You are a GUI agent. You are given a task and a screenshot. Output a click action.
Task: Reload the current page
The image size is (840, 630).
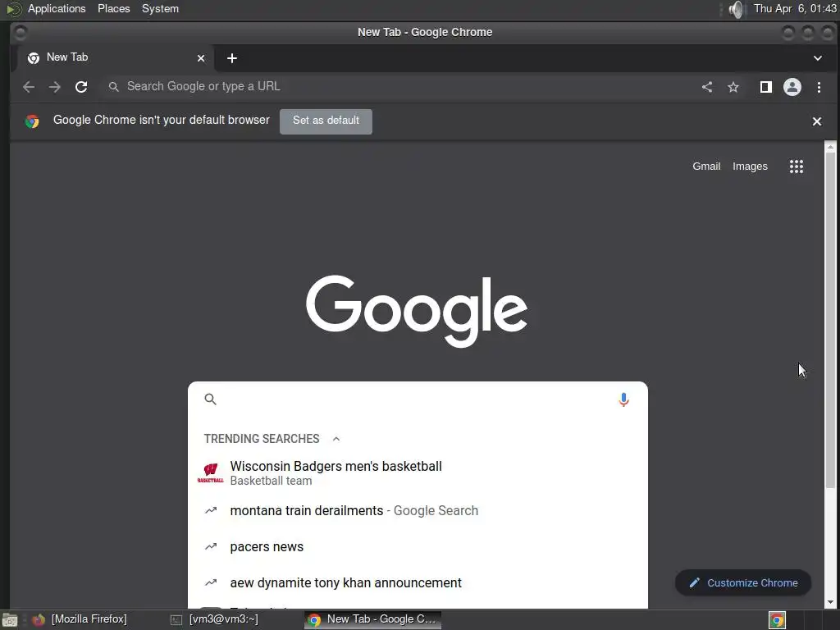point(81,87)
